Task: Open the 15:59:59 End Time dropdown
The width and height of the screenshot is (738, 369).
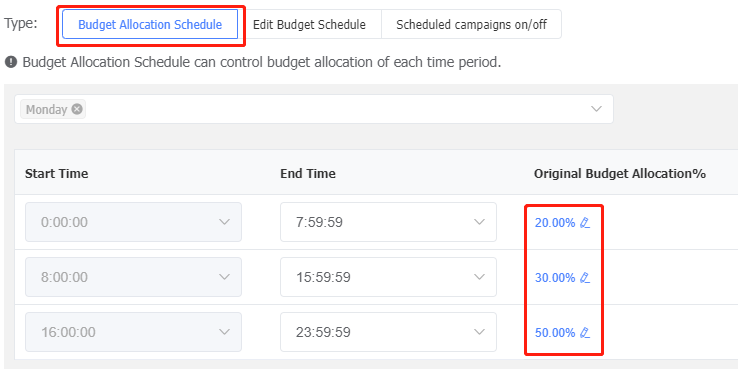Action: coord(388,277)
